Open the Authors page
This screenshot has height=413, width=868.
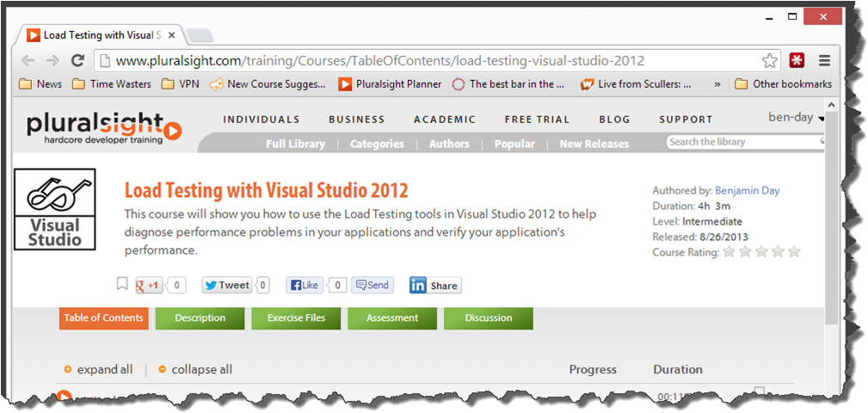click(449, 144)
